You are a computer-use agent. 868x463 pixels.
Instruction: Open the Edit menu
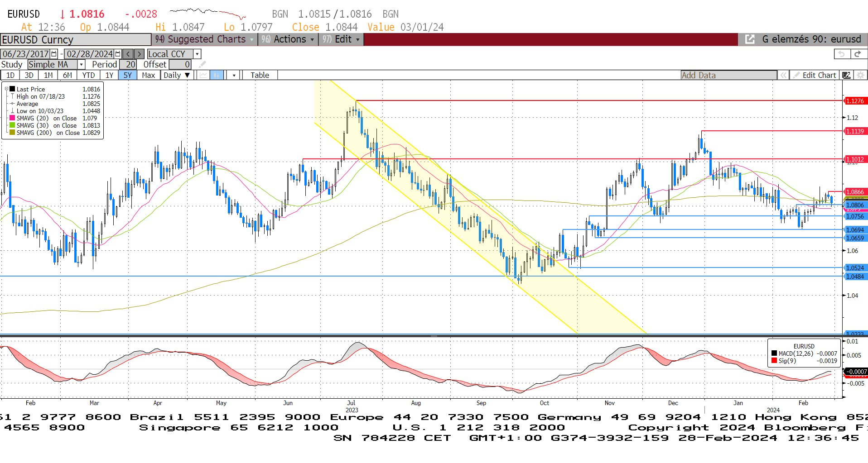pos(341,39)
